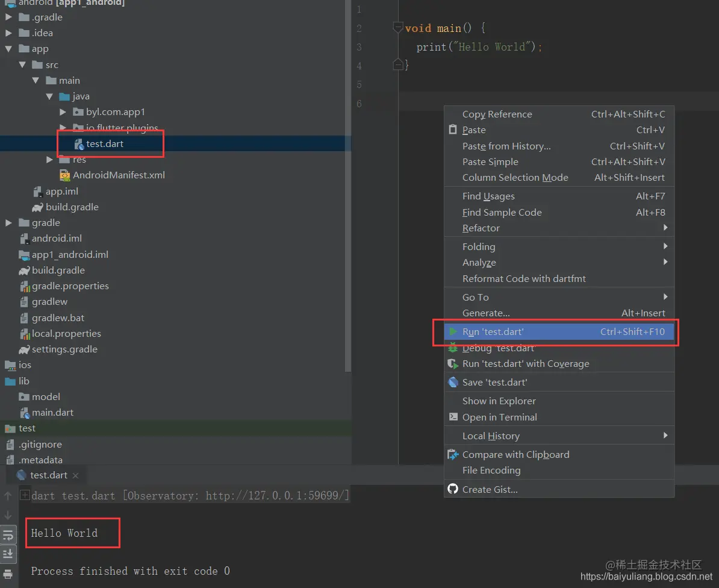
Task: Choose Reformat Code with dartfmt
Action: pos(559,278)
